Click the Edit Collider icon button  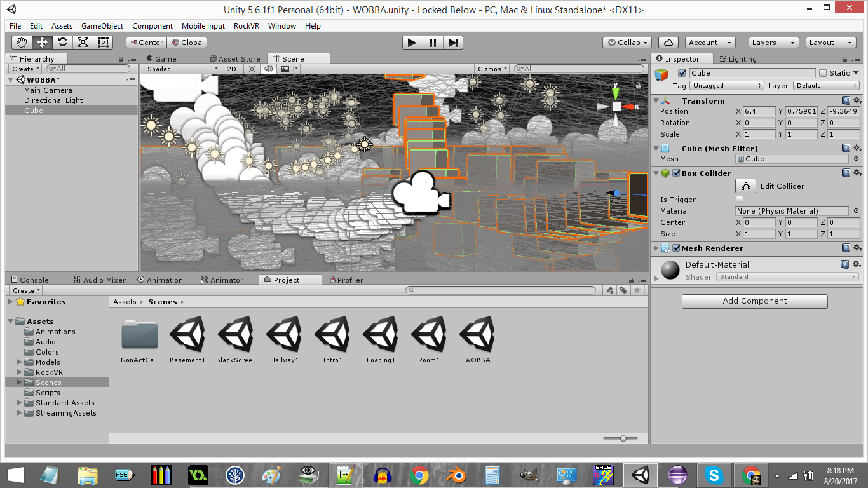tap(746, 186)
